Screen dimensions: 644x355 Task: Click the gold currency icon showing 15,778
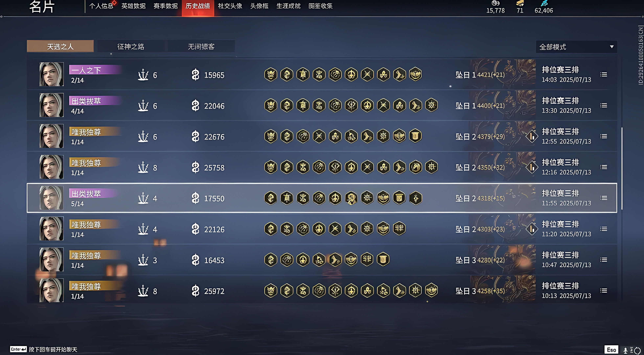tap(495, 3)
